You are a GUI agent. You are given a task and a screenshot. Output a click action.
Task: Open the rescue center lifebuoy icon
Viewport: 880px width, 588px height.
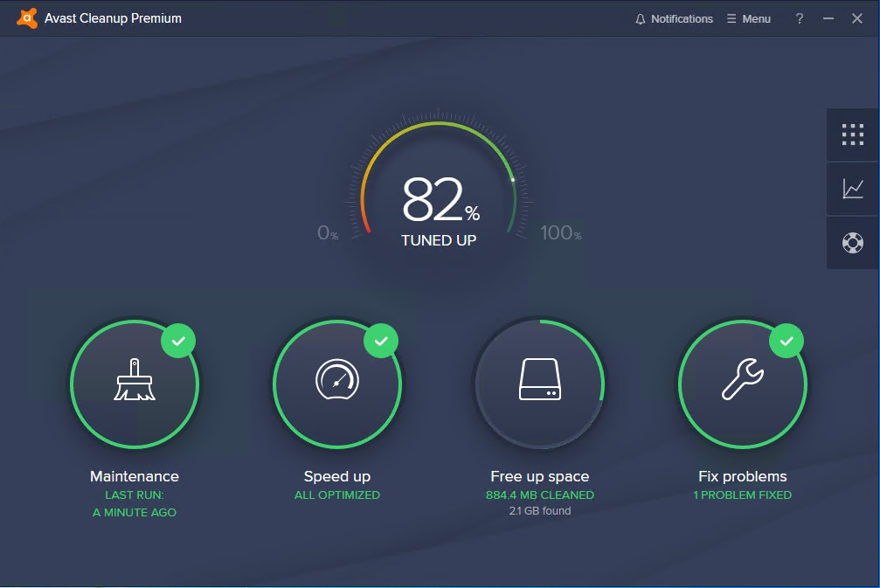point(853,243)
